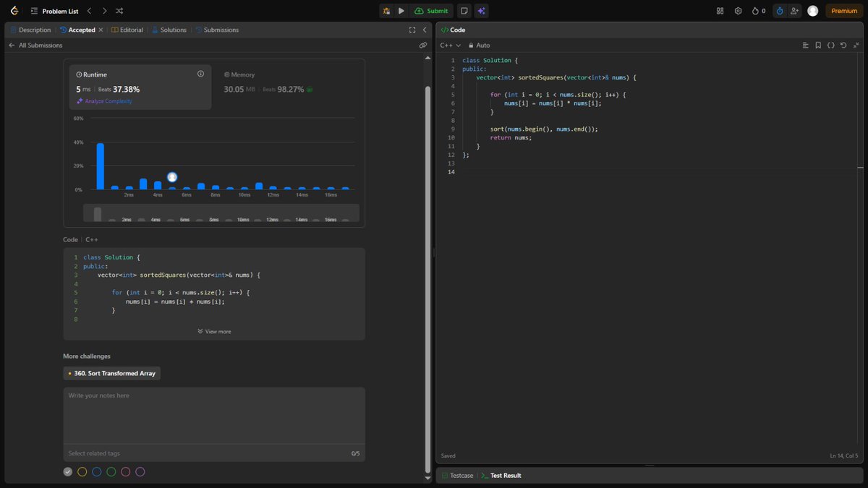Click your runtime marker on chart
The width and height of the screenshot is (868, 488).
click(x=172, y=177)
